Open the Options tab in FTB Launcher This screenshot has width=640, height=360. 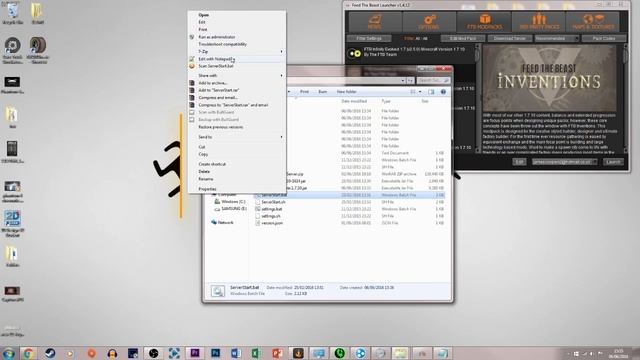point(429,22)
